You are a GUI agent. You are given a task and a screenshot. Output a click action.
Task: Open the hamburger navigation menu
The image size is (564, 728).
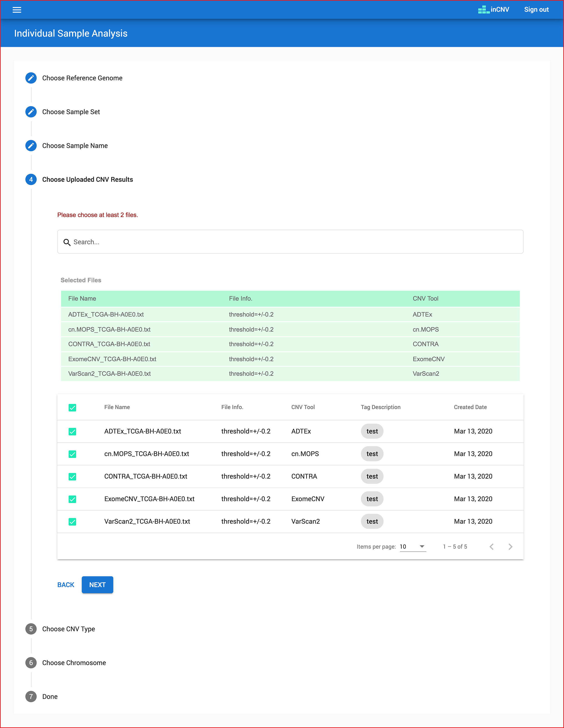point(17,10)
